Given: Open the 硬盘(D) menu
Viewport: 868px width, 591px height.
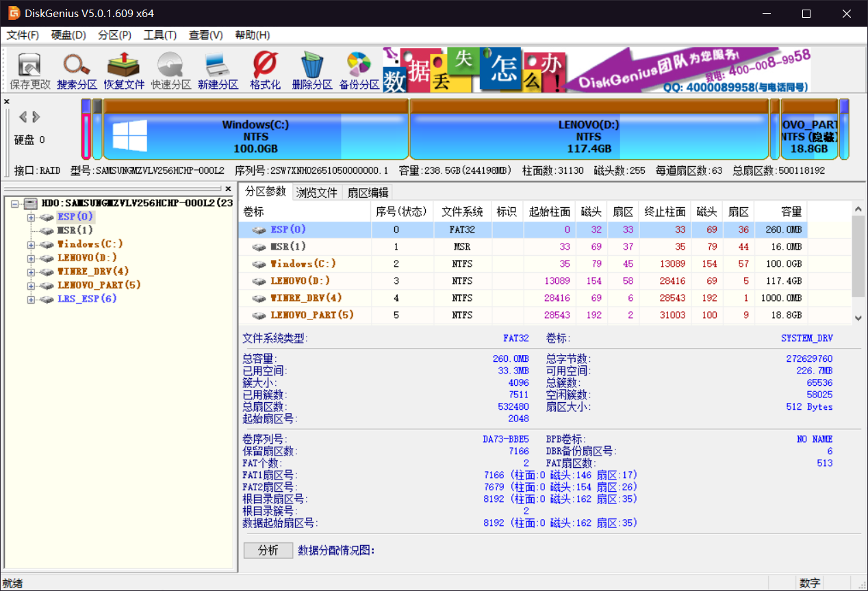Looking at the screenshot, I should click(x=68, y=35).
